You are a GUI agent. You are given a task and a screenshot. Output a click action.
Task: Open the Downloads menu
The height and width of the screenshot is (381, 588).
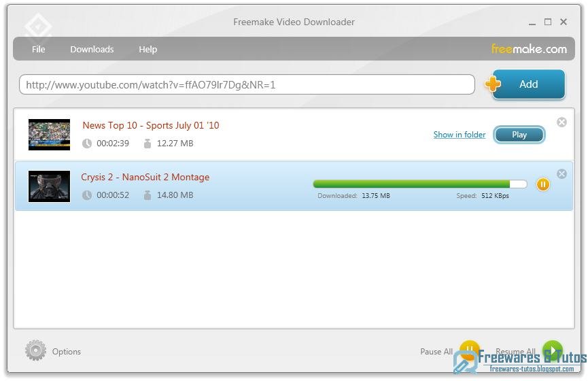pyautogui.click(x=92, y=49)
